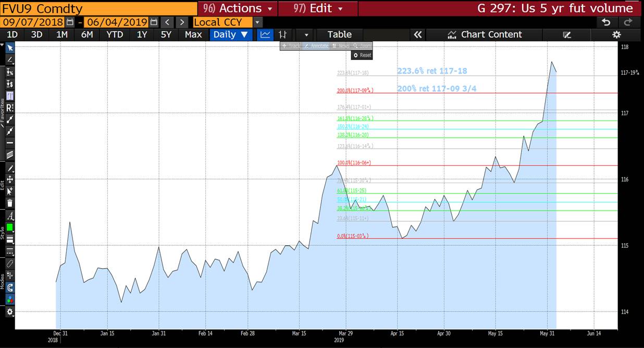Open the line thickness style selector
This screenshot has width=644, height=348.
[10, 239]
